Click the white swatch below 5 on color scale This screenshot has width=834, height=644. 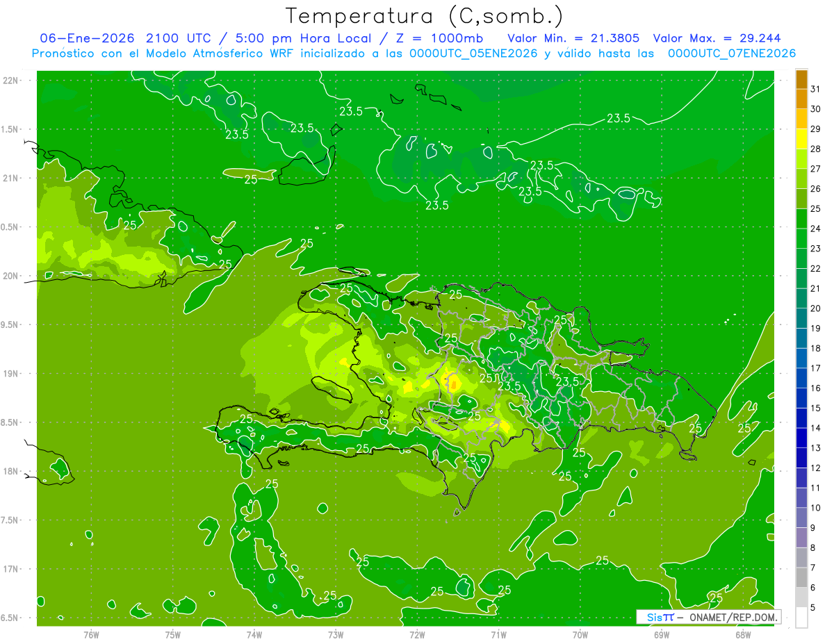pos(801,618)
